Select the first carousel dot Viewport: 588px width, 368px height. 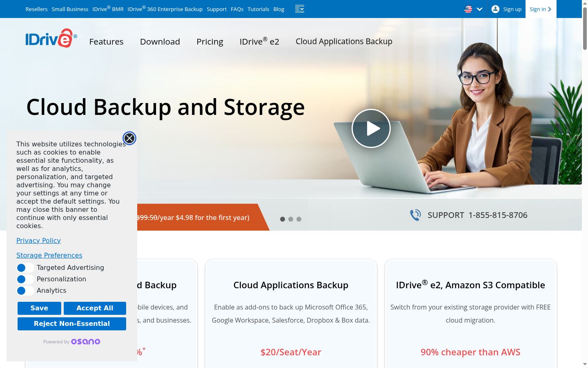pos(283,219)
